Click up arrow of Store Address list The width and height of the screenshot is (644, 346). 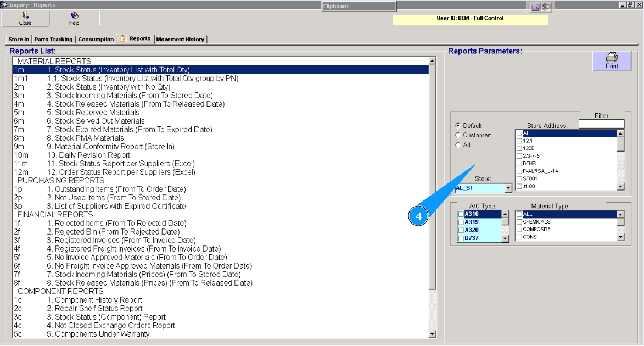pos(620,133)
